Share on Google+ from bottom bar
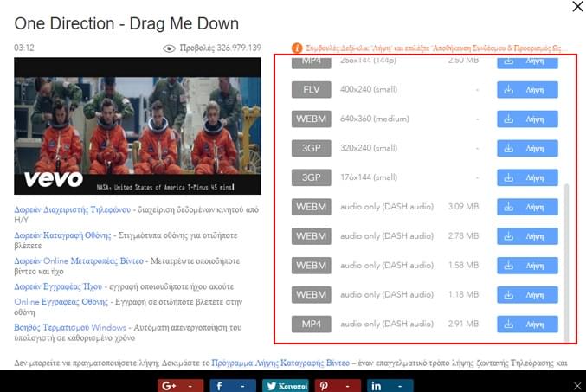586x392 pixels. [x=180, y=385]
